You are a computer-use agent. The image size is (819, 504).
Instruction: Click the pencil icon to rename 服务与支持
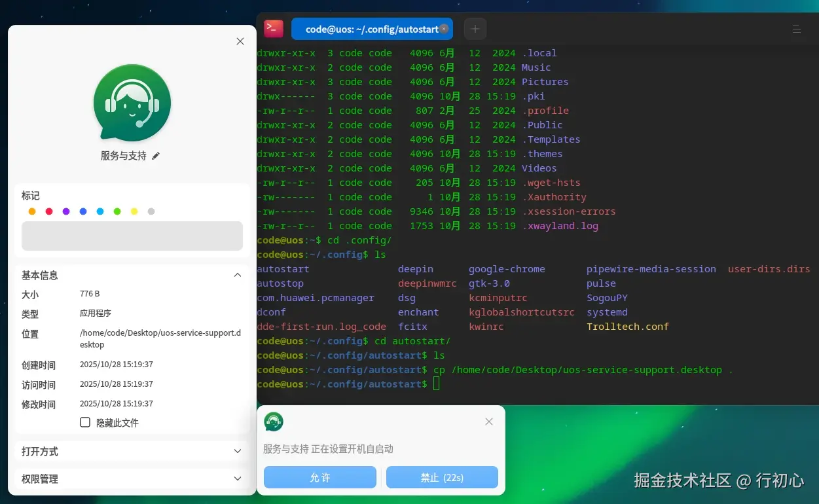coord(155,156)
